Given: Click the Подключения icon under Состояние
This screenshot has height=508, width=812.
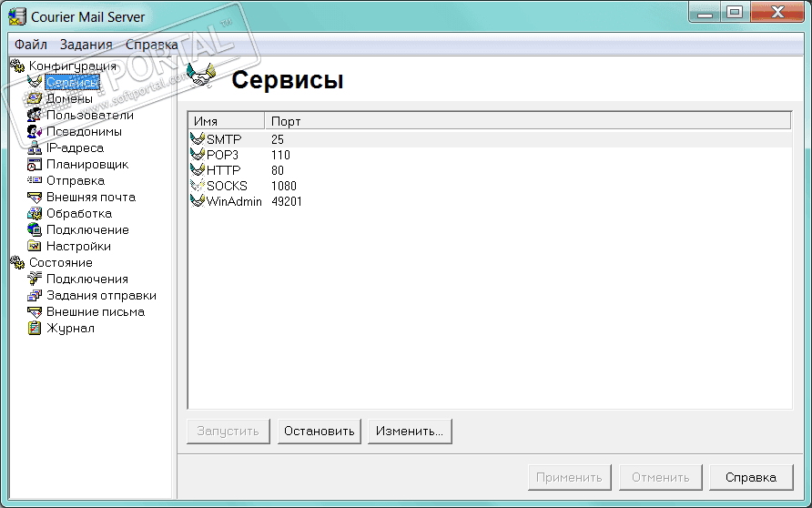Looking at the screenshot, I should pos(35,279).
